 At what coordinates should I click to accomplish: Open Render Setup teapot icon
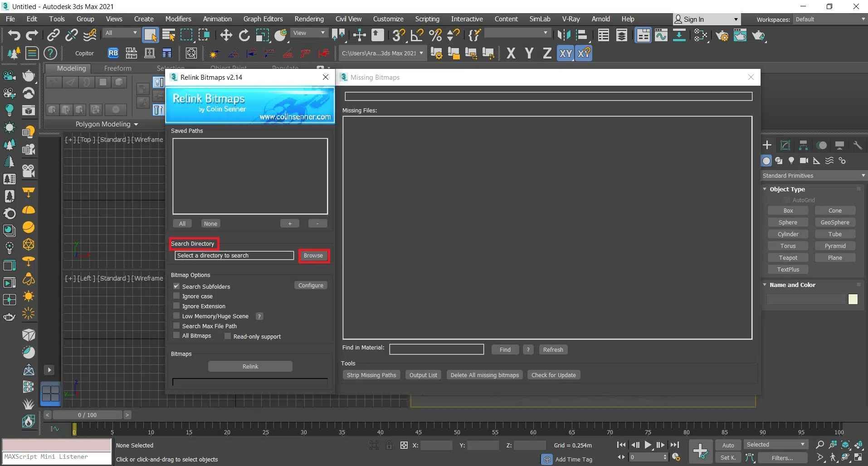[x=722, y=35]
